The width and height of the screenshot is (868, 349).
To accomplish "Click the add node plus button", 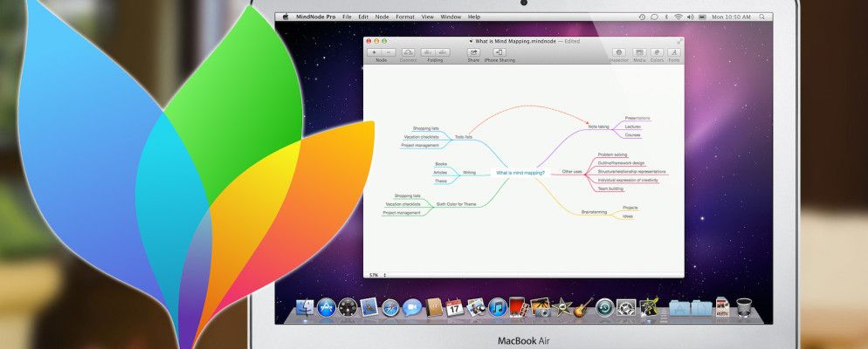I will (x=375, y=52).
